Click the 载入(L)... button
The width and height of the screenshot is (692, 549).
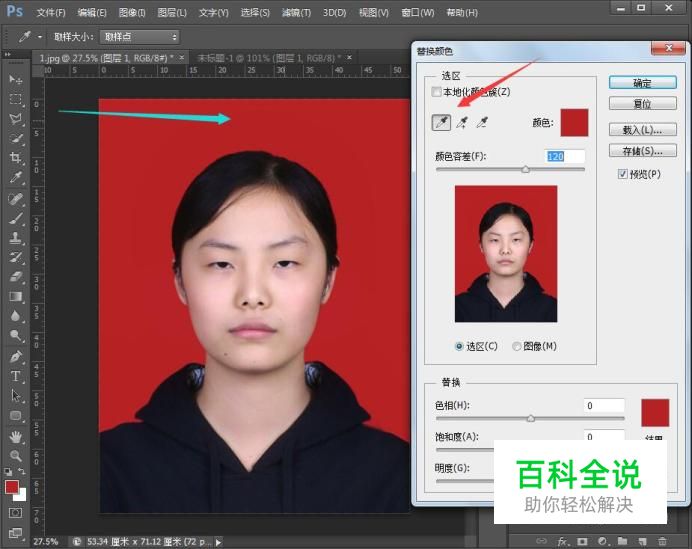(x=642, y=130)
